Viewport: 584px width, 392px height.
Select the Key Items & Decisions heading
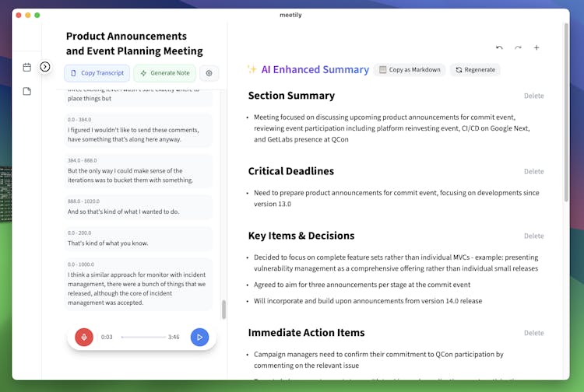301,236
